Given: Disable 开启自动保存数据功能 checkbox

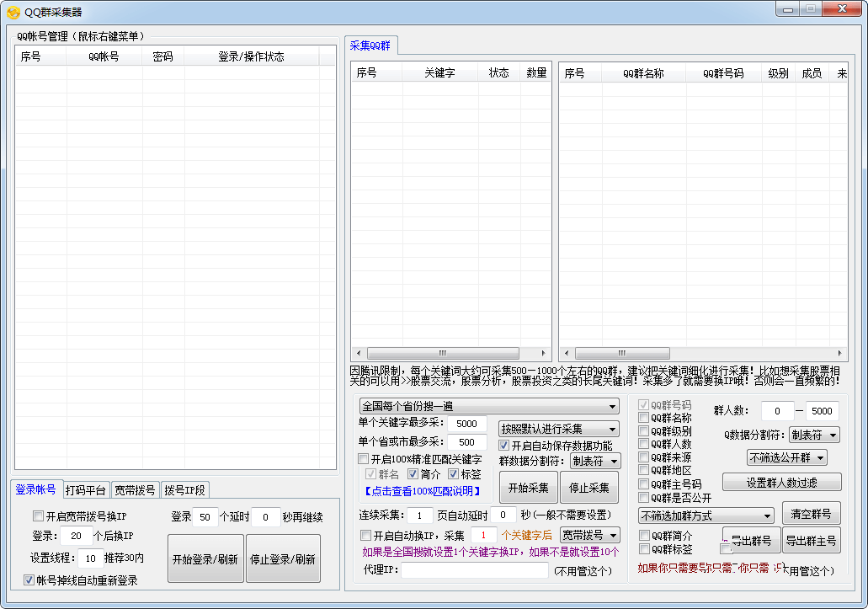Looking at the screenshot, I should point(503,445).
